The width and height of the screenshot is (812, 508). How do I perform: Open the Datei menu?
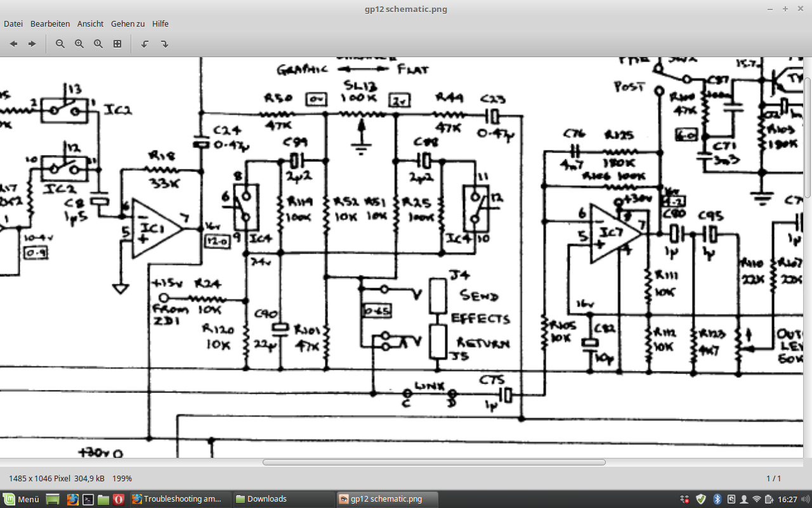(13, 23)
